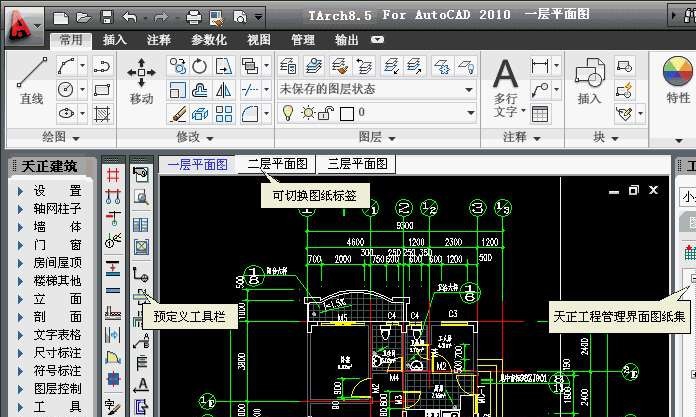Click the 天正建筑 panel title bar

52,167
